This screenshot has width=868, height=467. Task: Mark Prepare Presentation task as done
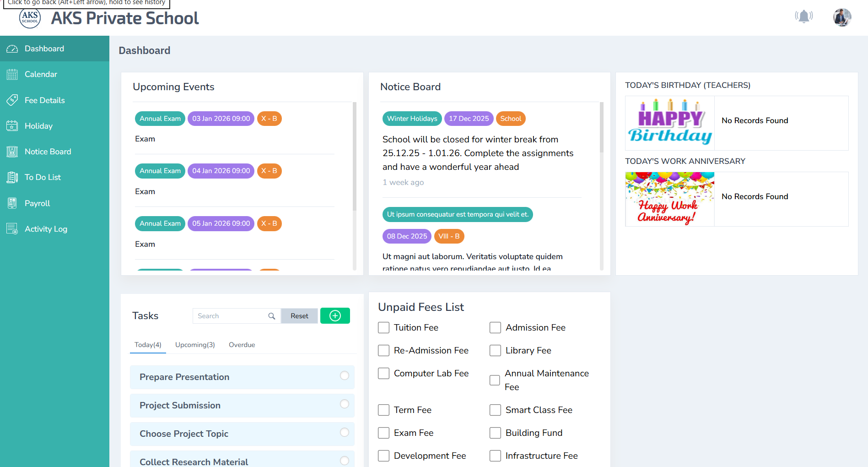tap(345, 376)
